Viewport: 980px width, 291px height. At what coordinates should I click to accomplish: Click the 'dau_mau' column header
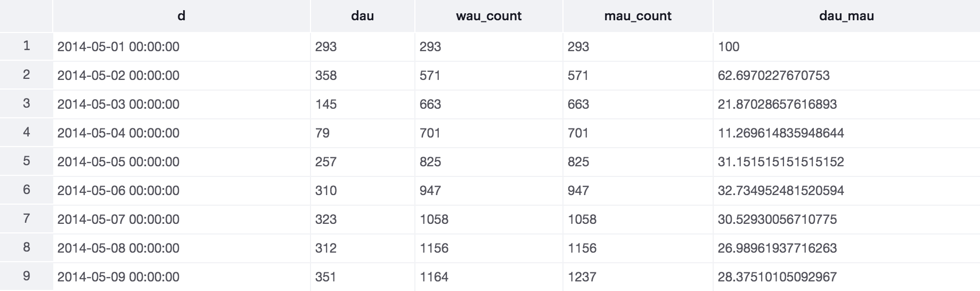pyautogui.click(x=846, y=16)
